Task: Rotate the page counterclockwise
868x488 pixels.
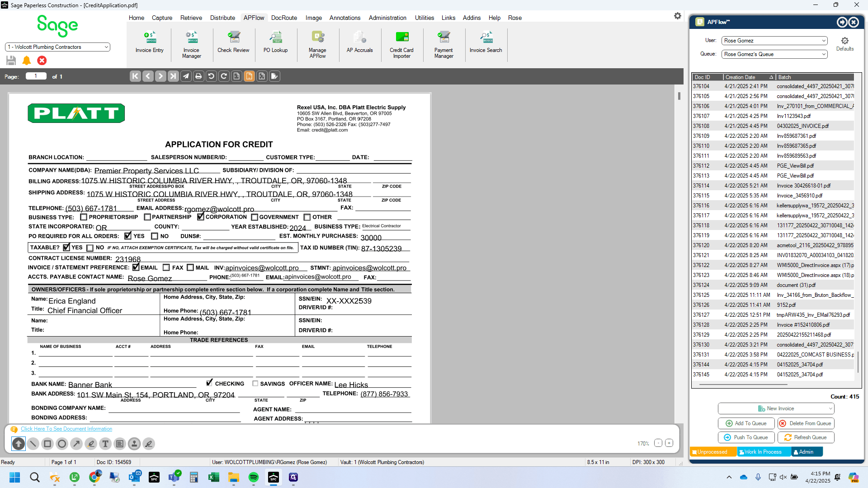Action: click(211, 76)
